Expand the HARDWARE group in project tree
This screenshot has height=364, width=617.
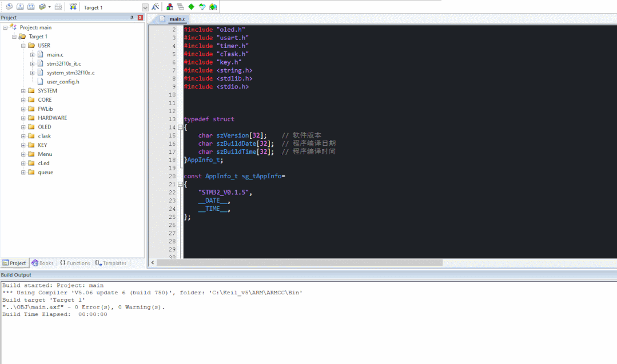[x=23, y=118]
